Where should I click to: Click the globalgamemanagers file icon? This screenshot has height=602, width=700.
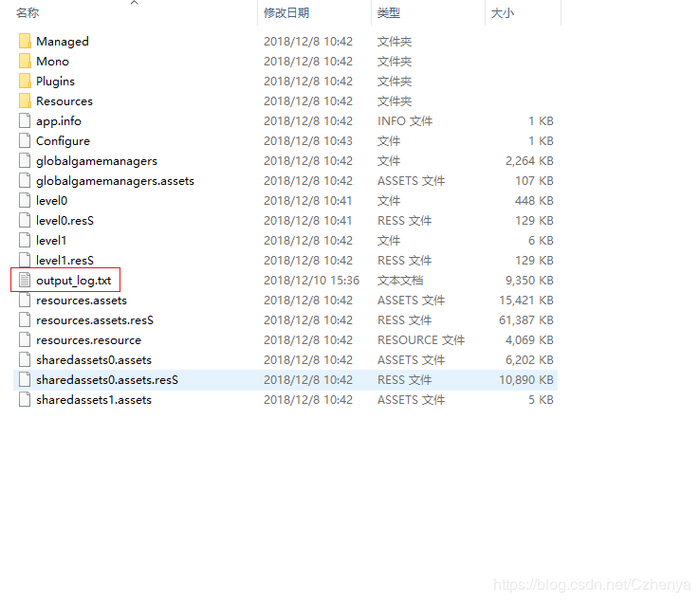(x=25, y=160)
